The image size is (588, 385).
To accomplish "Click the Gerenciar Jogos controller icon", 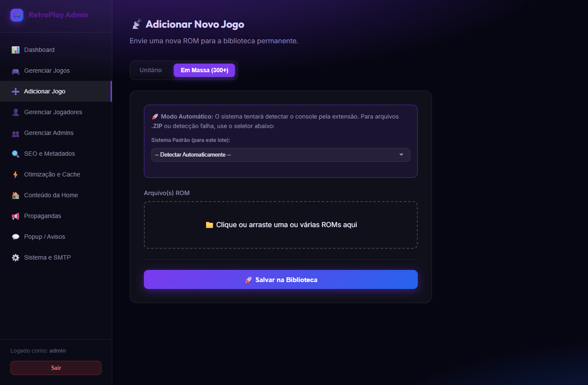I will click(x=16, y=71).
